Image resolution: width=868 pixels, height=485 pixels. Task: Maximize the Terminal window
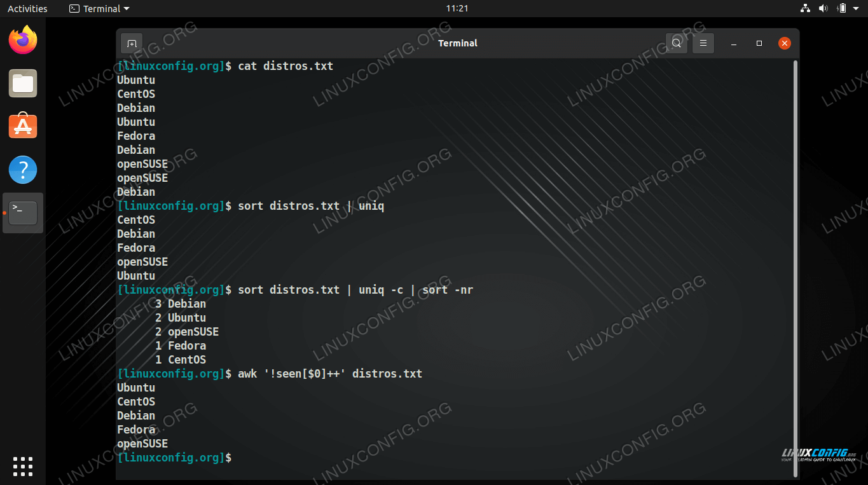pos(759,43)
